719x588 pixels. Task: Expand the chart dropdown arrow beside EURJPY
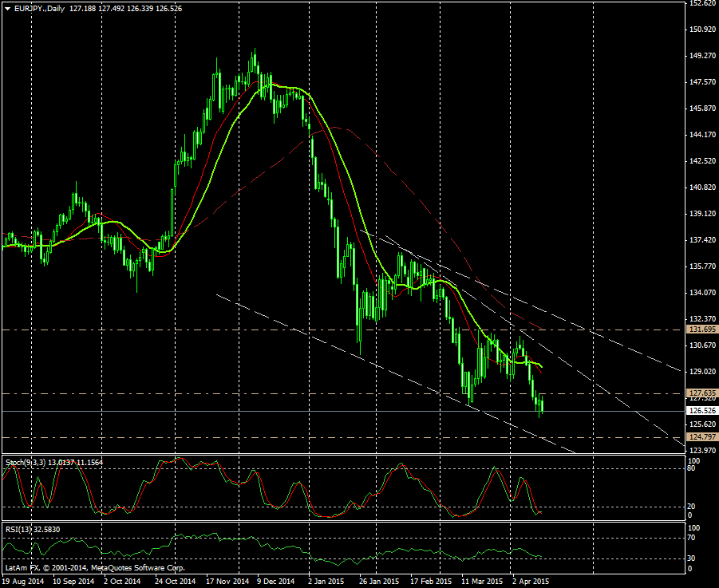7,9
